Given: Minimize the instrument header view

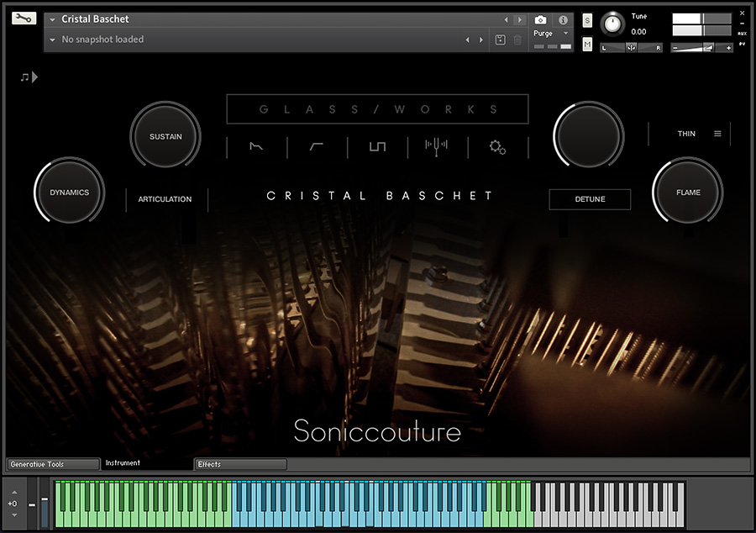Looking at the screenshot, I should tap(742, 24).
